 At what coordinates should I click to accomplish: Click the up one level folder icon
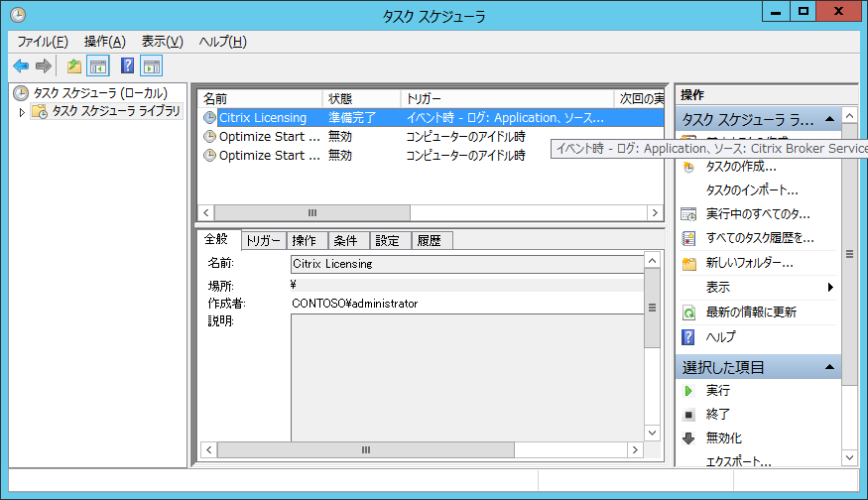tap(73, 65)
